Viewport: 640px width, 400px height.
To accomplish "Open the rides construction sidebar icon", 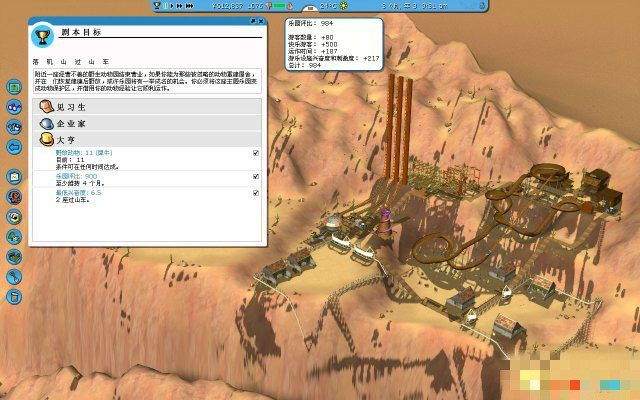I will tap(14, 196).
